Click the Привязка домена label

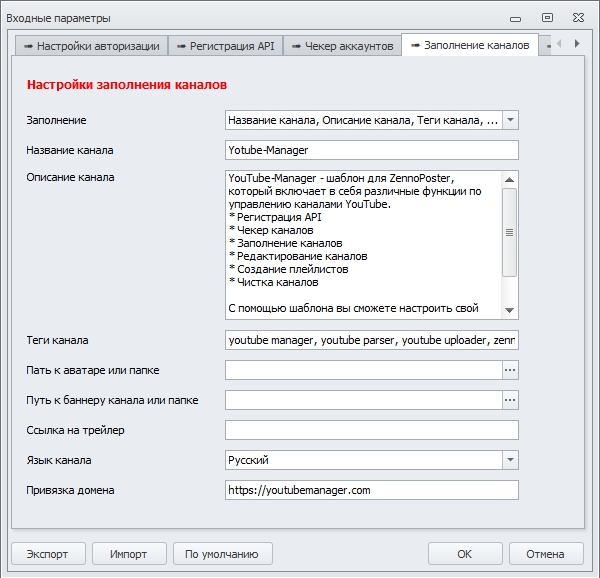click(x=70, y=490)
